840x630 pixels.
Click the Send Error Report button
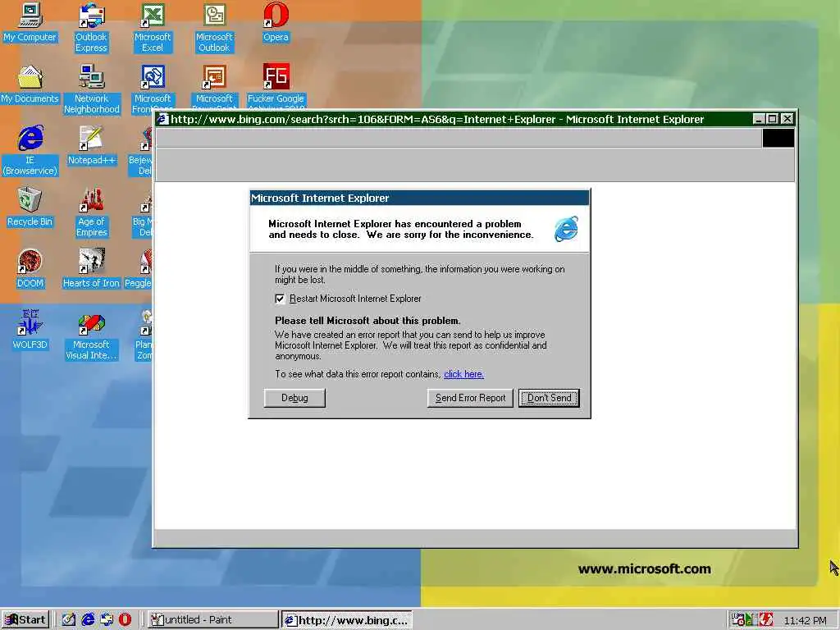(470, 398)
